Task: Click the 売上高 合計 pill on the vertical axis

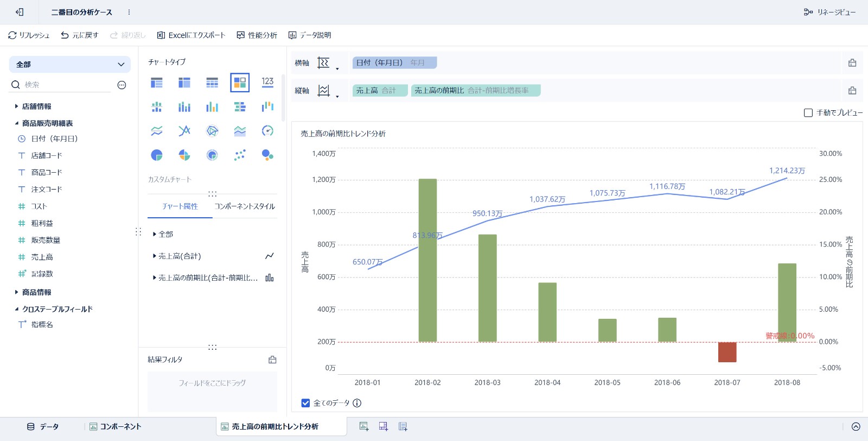Action: click(380, 91)
